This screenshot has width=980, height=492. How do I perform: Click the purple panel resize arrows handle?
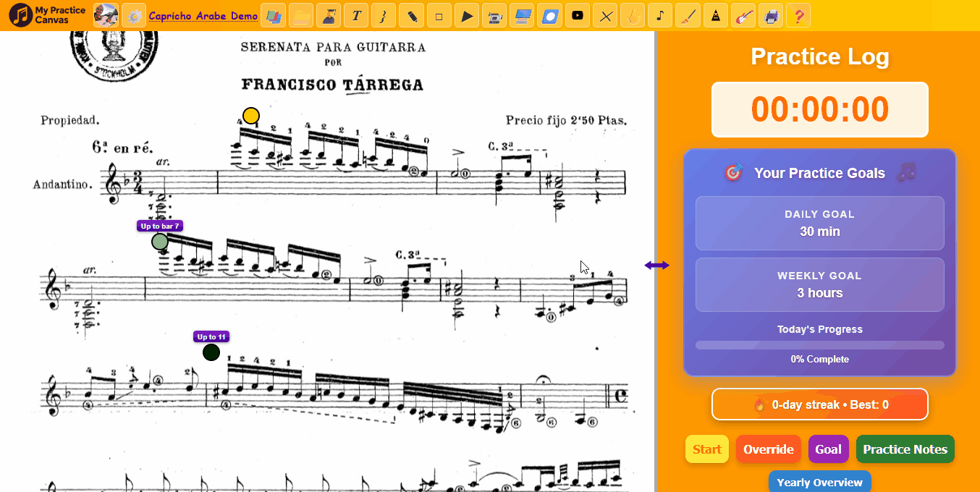657,266
